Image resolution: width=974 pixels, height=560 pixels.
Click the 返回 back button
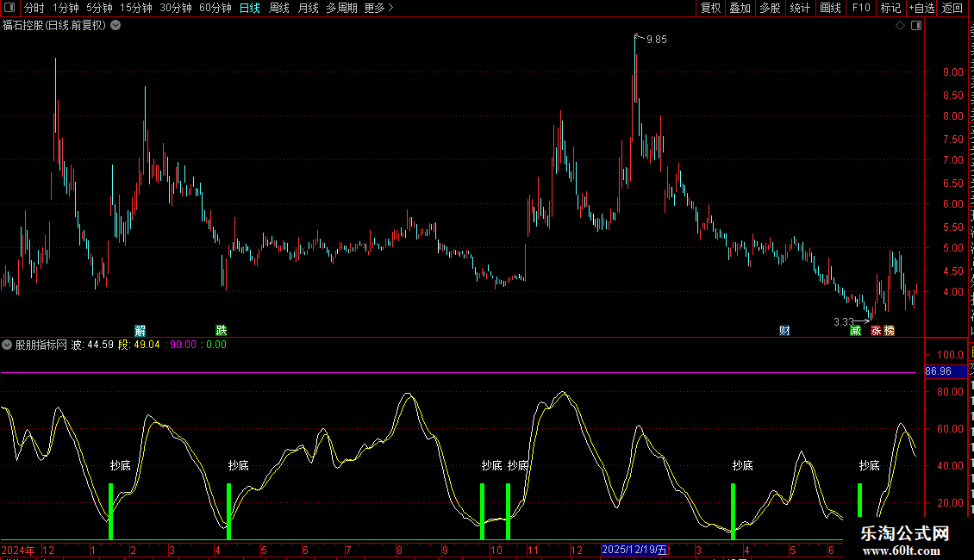(x=952, y=8)
